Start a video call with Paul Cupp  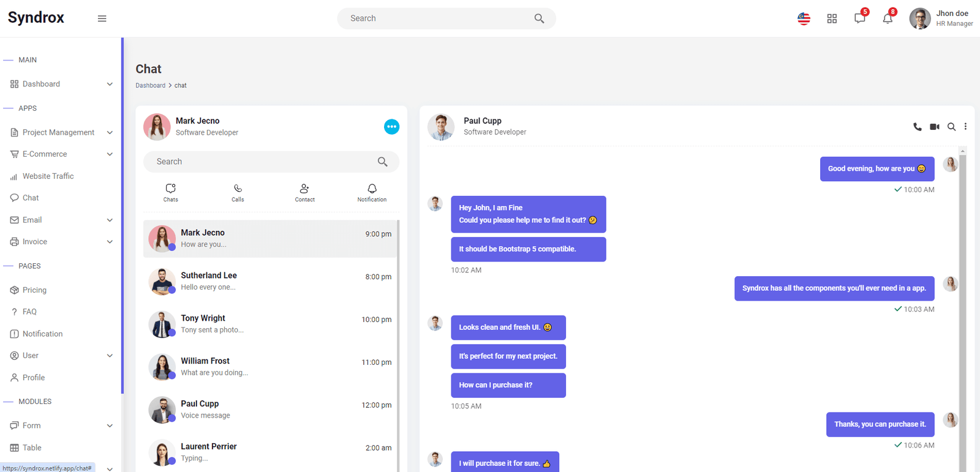(x=934, y=127)
